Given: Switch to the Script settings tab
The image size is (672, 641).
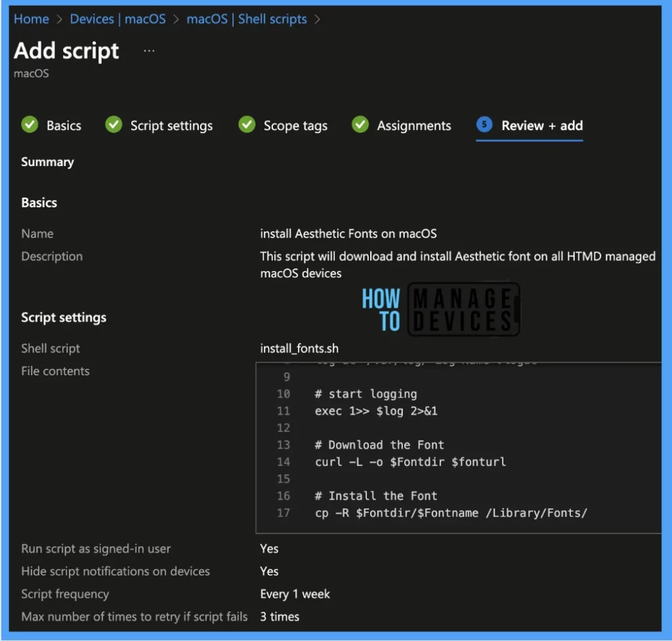Looking at the screenshot, I should 171,125.
